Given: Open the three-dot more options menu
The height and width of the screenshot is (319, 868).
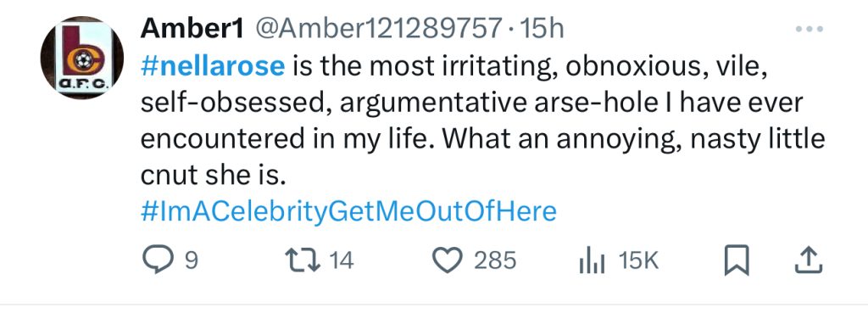Looking at the screenshot, I should point(809,29).
